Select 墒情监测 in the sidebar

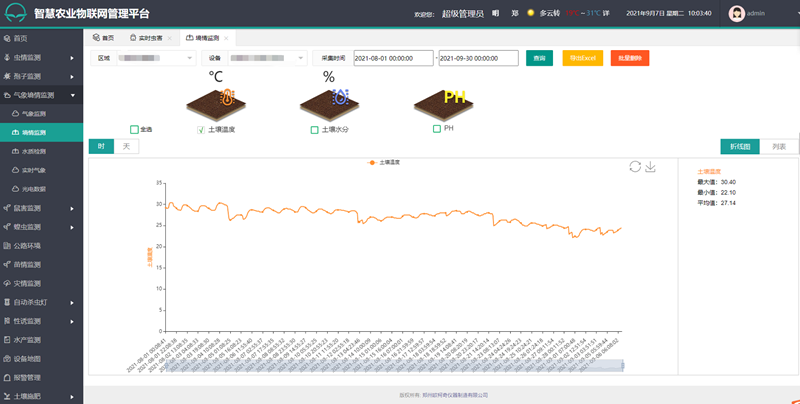click(x=41, y=133)
